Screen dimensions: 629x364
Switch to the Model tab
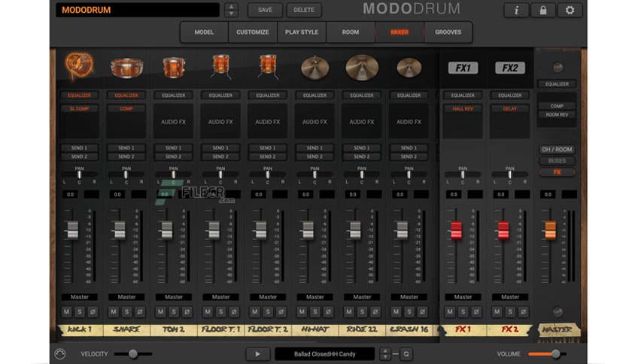[x=204, y=32]
